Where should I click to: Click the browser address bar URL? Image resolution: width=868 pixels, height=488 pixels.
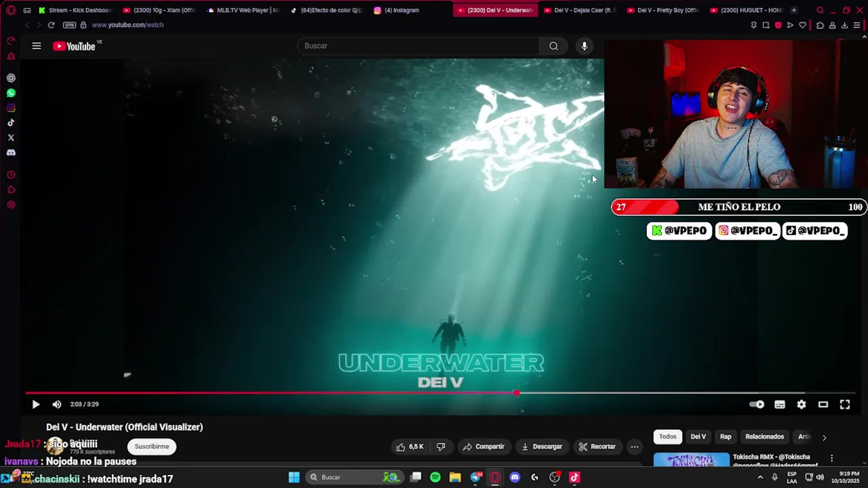[x=127, y=25]
